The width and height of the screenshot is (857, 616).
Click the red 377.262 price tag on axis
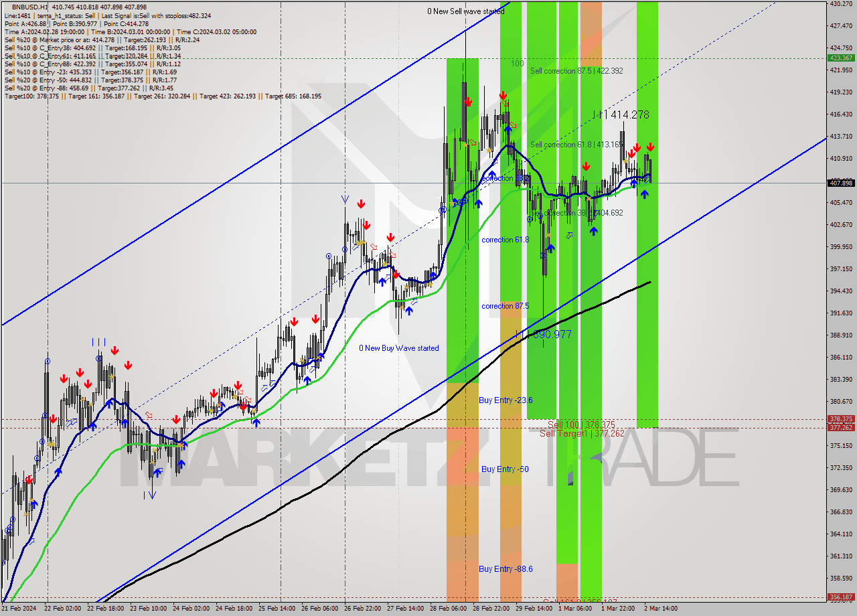[841, 427]
